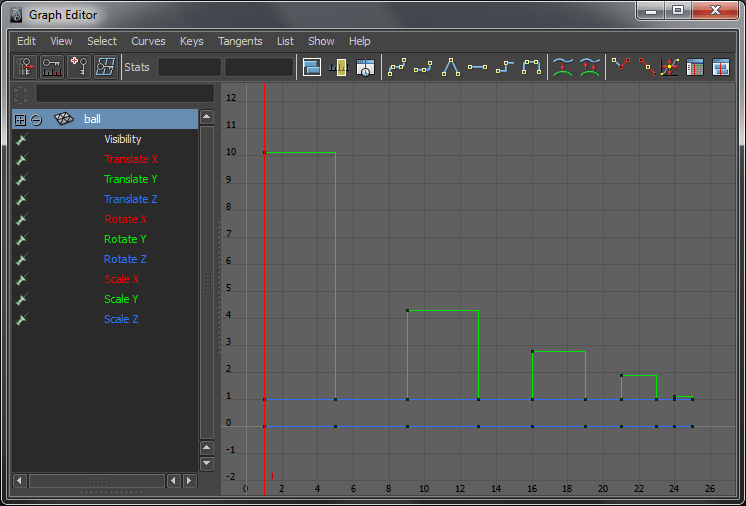Apply Step tangents icon
746x506 pixels.
[x=505, y=67]
